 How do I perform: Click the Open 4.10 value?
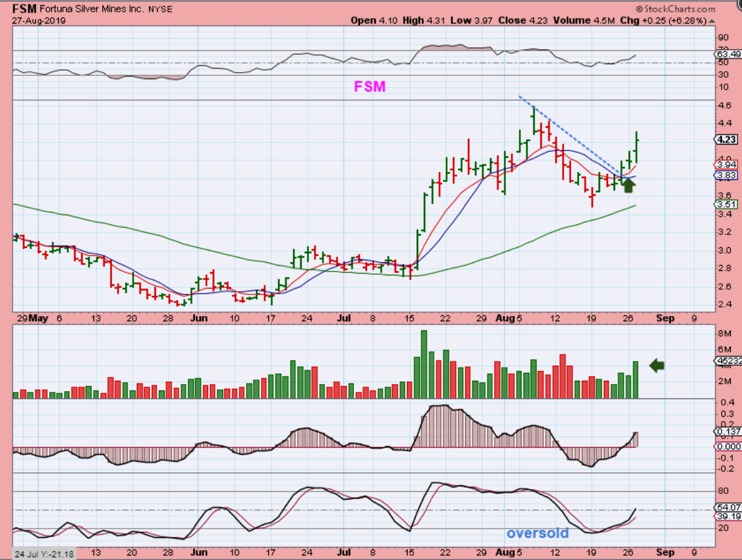[x=374, y=20]
